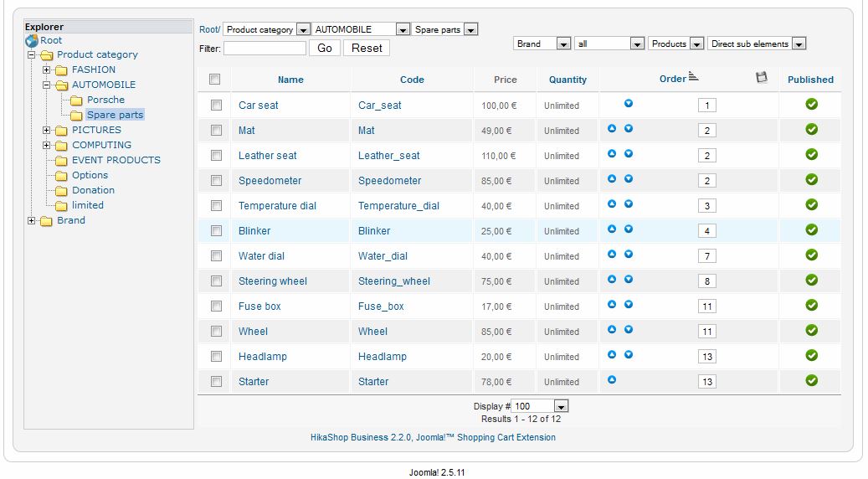Select COMPUTING in the Explorer tree
The height and width of the screenshot is (479, 868).
click(x=101, y=145)
